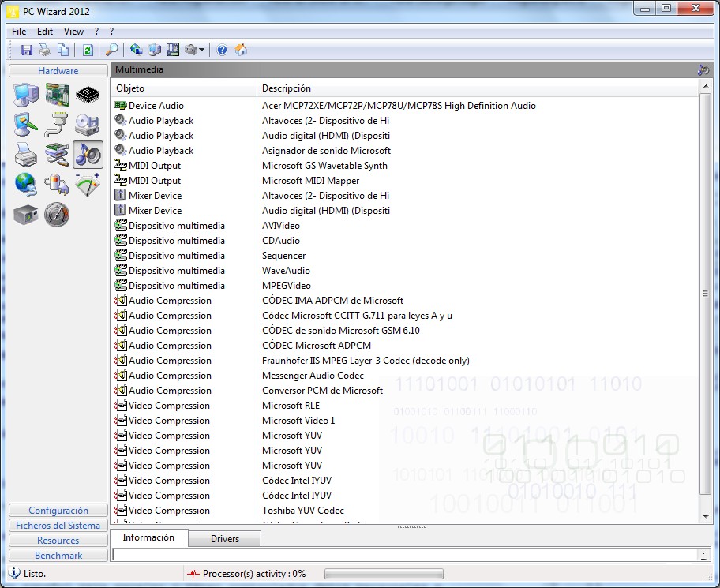Viewport: 720px width, 588px height.
Task: Switch to the Drivers tab
Action: (225, 539)
